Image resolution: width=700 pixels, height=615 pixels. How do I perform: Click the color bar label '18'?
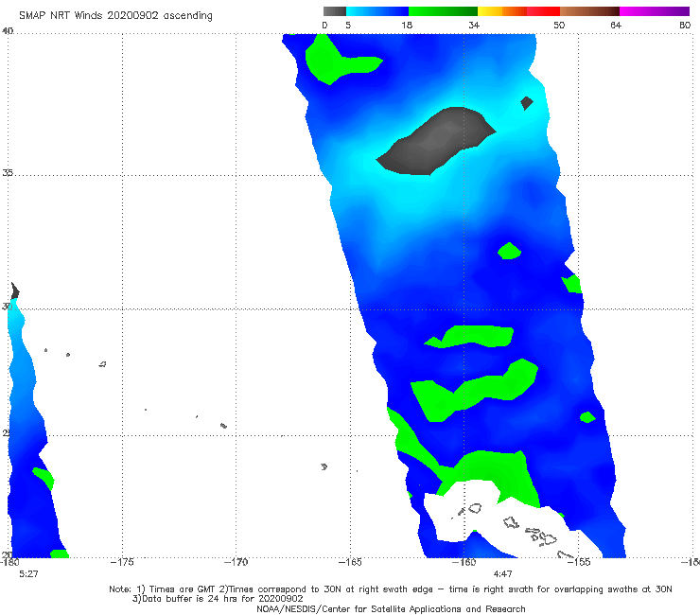coord(407,25)
